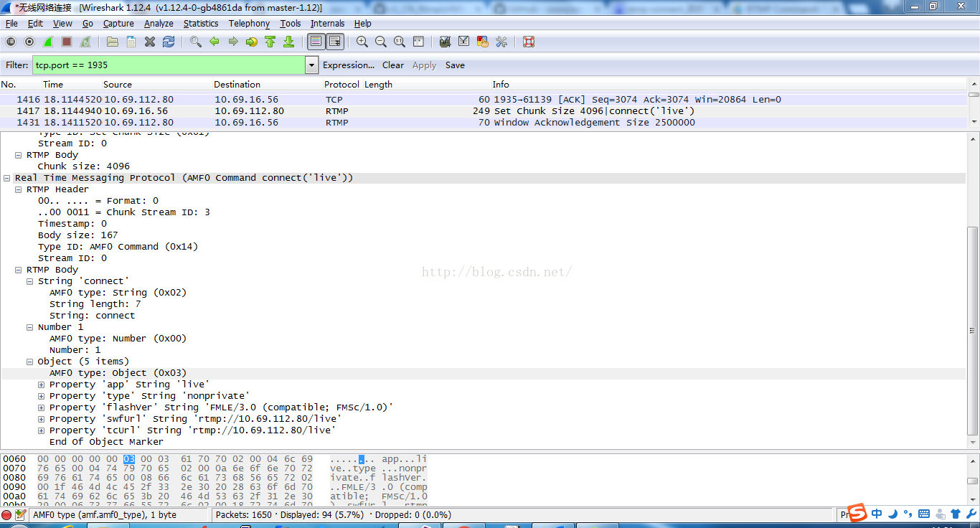Open the Capture menu

click(x=118, y=24)
